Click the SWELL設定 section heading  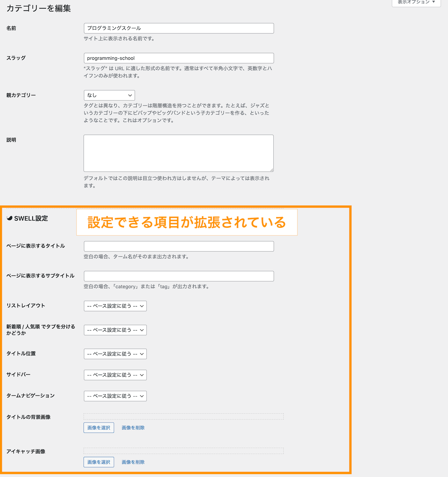coord(31,218)
